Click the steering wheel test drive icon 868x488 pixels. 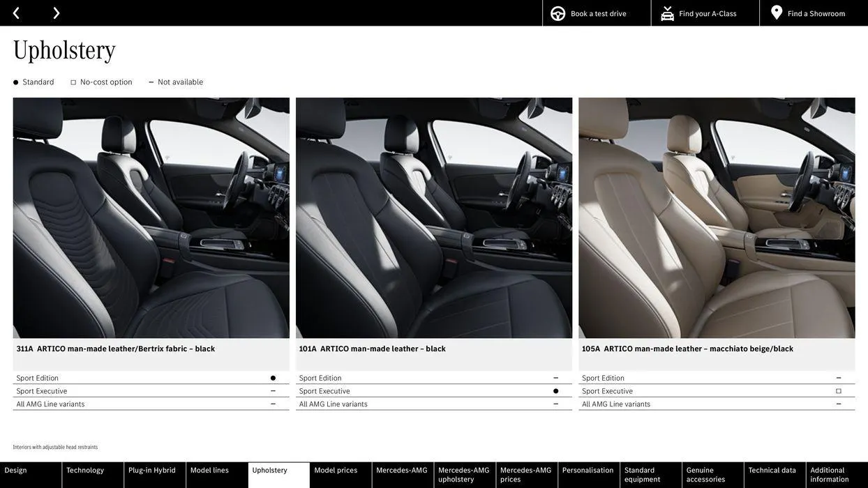pyautogui.click(x=558, y=14)
